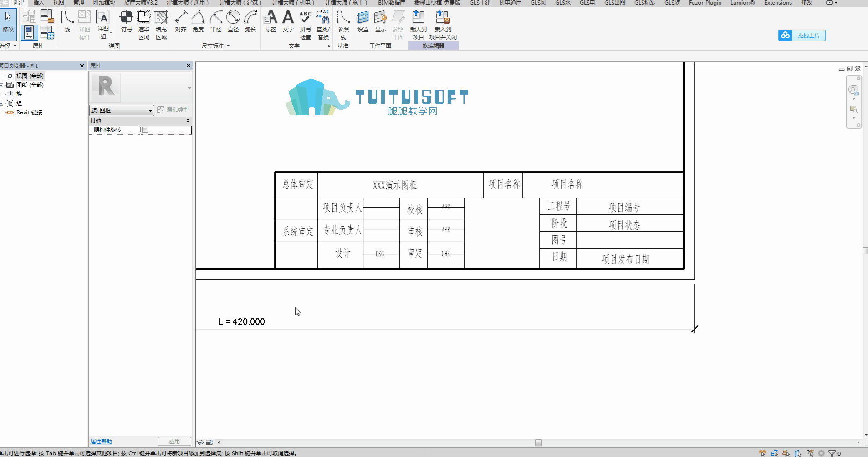This screenshot has width=868, height=457.
Task: Switch to the 视图 ribbon tab
Action: pos(58,3)
